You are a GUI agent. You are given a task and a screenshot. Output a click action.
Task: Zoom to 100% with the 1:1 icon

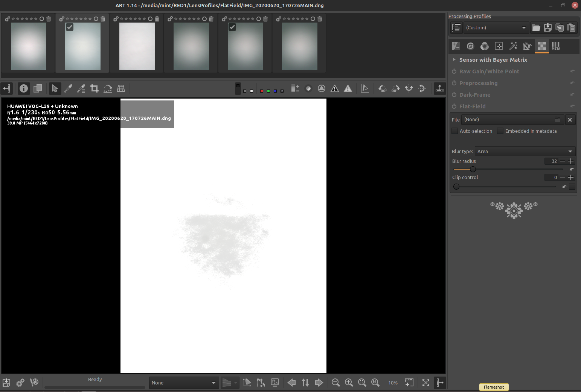click(x=375, y=383)
